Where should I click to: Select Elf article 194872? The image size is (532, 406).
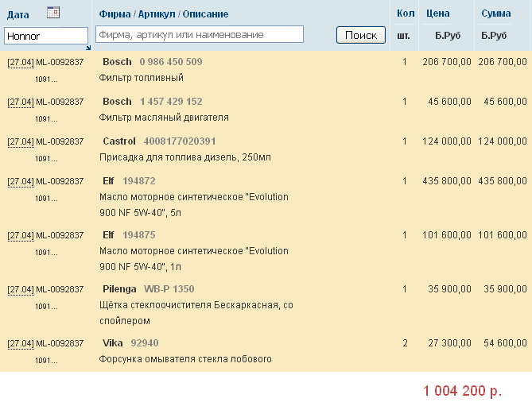(139, 181)
